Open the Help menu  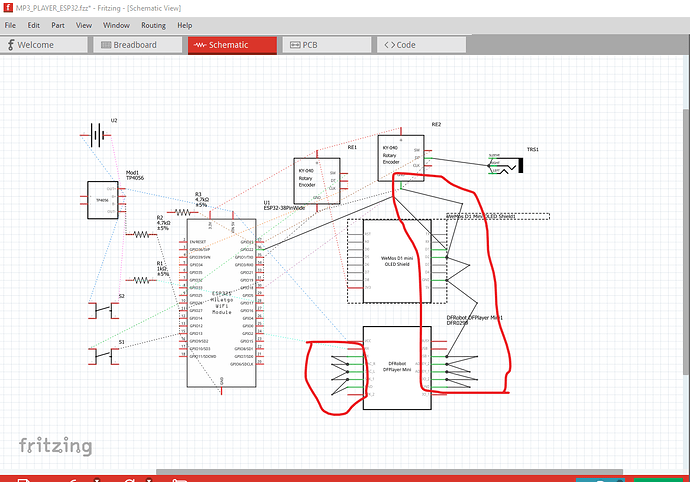(x=185, y=24)
